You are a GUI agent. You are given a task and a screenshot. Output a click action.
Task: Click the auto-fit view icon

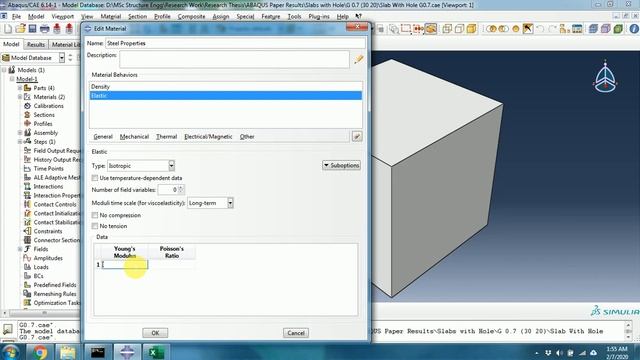pyautogui.click(x=418, y=29)
